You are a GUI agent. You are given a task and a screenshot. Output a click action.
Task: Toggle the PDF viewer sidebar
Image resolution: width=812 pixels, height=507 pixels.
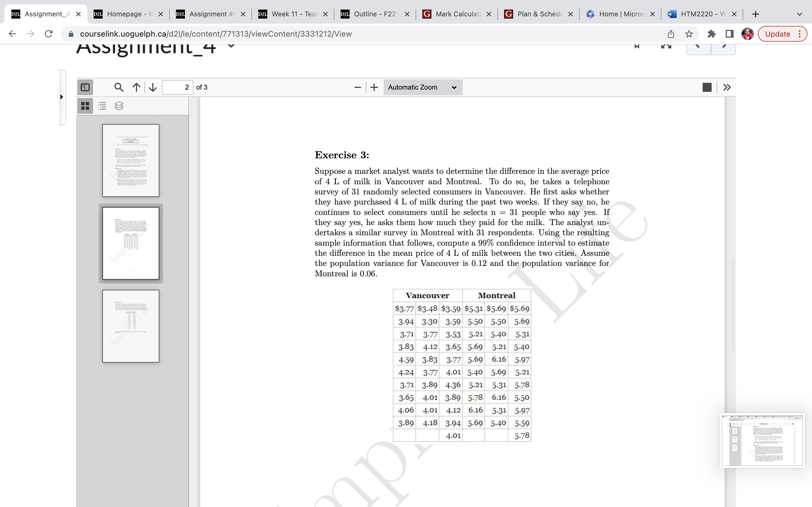point(85,87)
